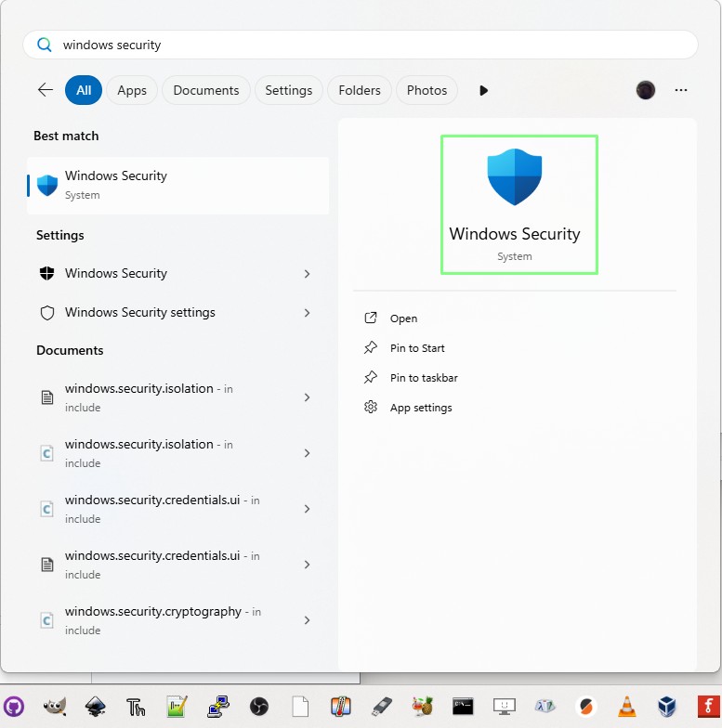Expand Windows Security settings result arrow
This screenshot has height=728, width=722.
307,313
